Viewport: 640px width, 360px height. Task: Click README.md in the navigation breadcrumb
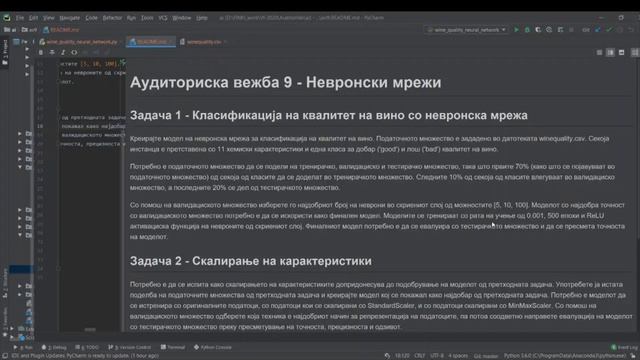coord(61,30)
